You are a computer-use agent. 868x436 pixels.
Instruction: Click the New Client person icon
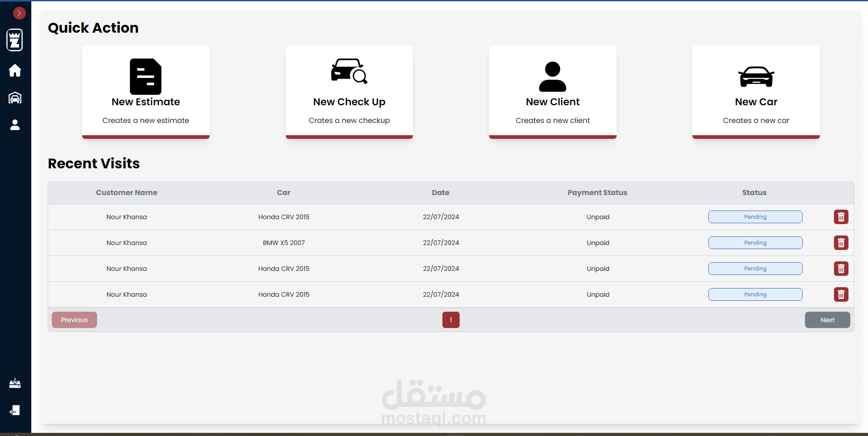[553, 76]
